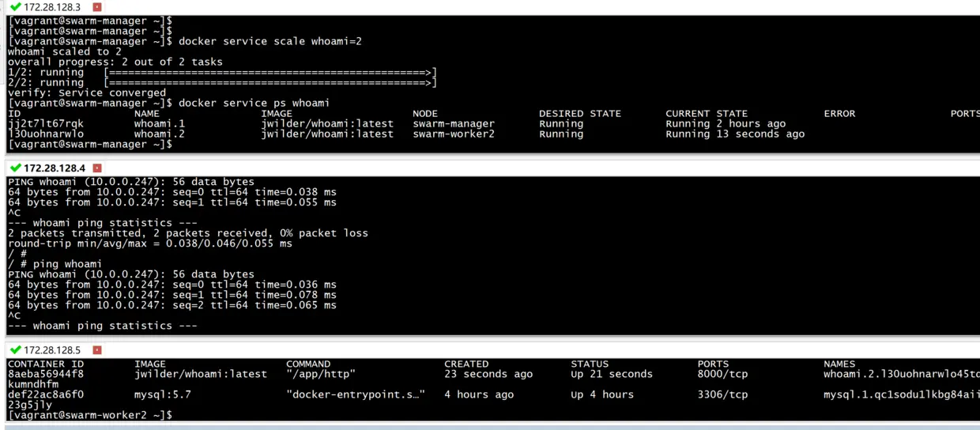This screenshot has width=980, height=430.
Task: Click the ping reply with time=0.078 ms
Action: click(172, 295)
